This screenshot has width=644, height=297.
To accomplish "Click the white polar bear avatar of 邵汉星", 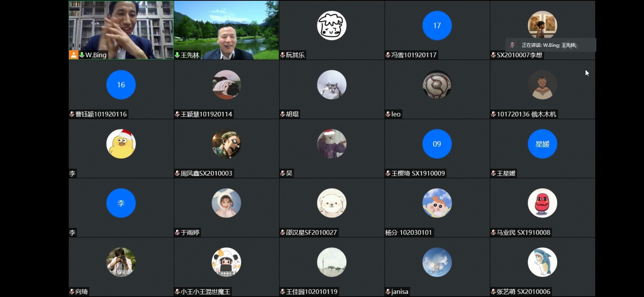I will [x=332, y=203].
